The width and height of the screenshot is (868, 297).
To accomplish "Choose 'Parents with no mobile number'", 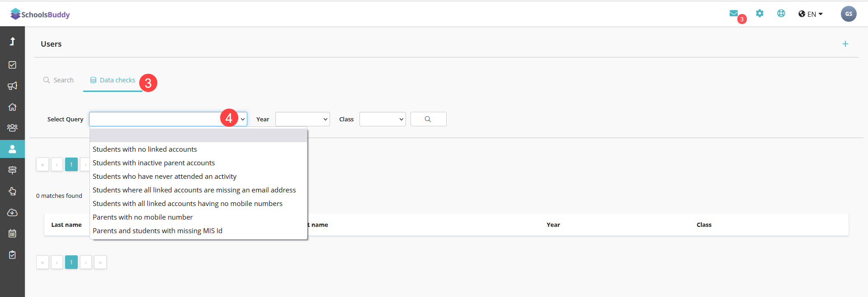I will coord(198,217).
